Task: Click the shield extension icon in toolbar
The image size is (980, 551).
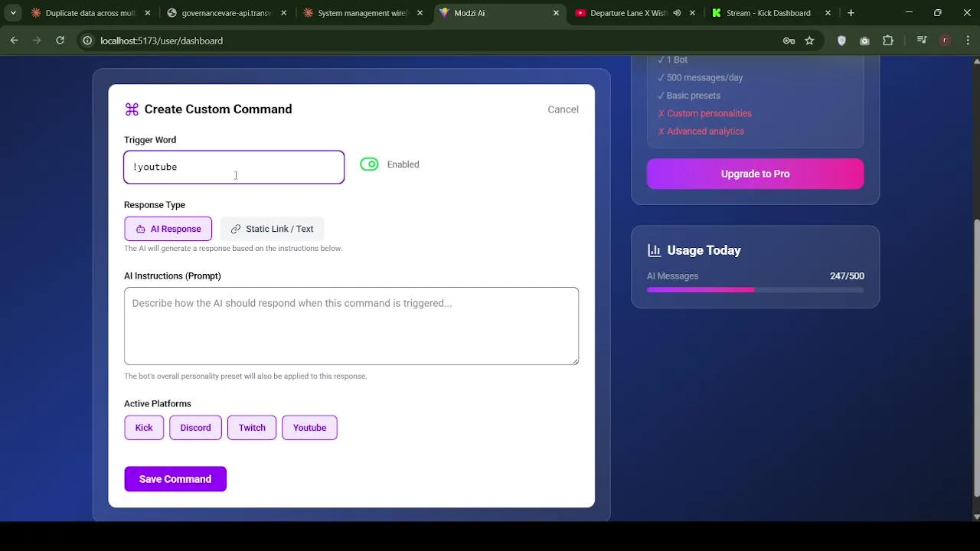Action: pyautogui.click(x=841, y=41)
